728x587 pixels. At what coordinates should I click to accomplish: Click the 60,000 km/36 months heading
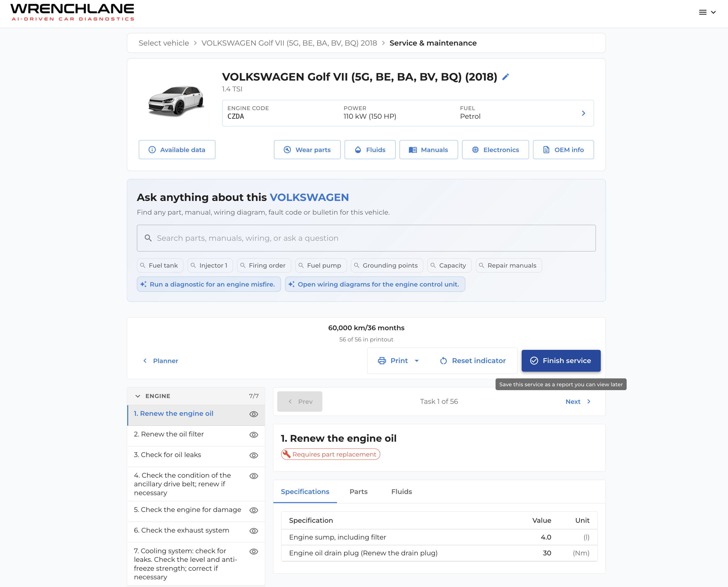[366, 328]
